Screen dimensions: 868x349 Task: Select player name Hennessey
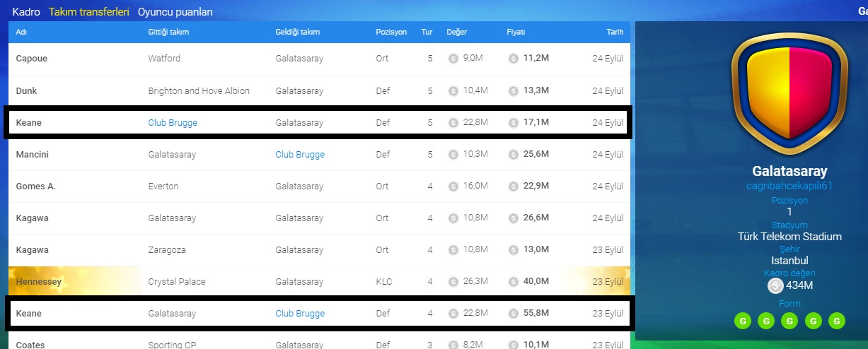(x=38, y=282)
